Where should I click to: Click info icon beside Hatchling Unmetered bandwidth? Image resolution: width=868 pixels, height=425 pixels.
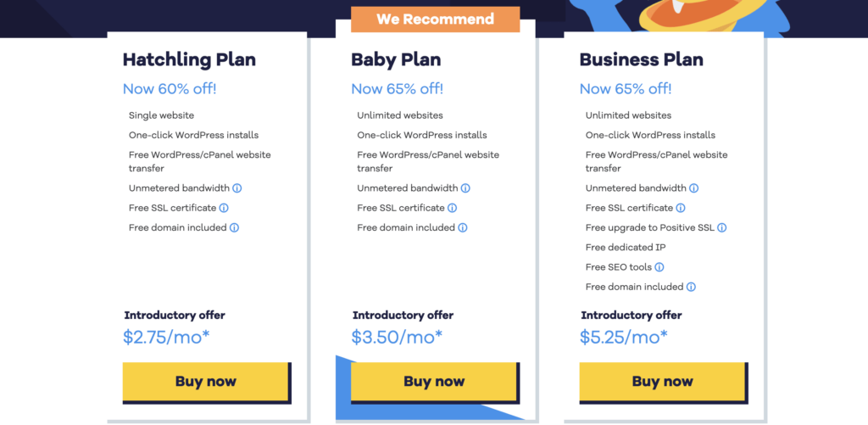(x=237, y=188)
